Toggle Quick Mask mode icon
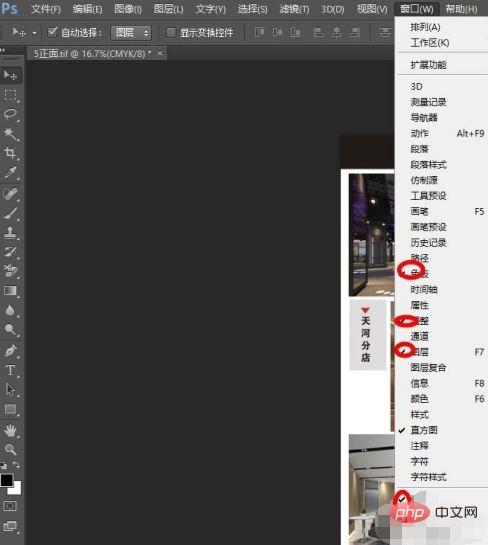This screenshot has height=545, width=488. [x=10, y=506]
